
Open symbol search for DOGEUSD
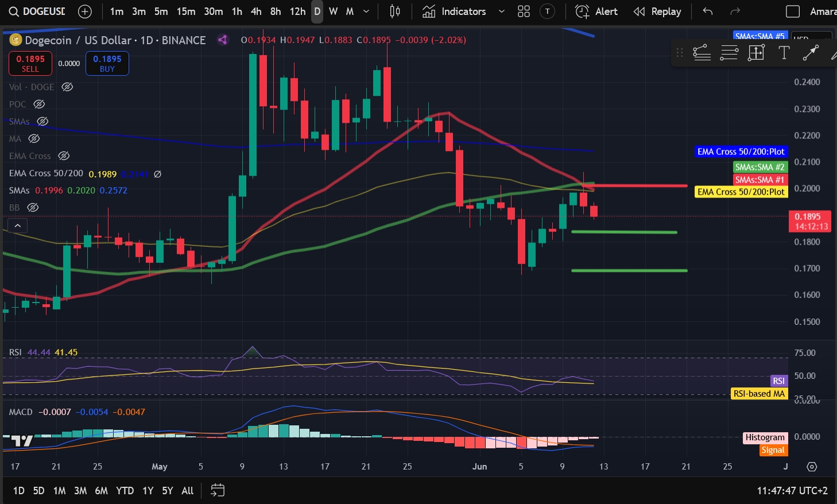pyautogui.click(x=37, y=11)
